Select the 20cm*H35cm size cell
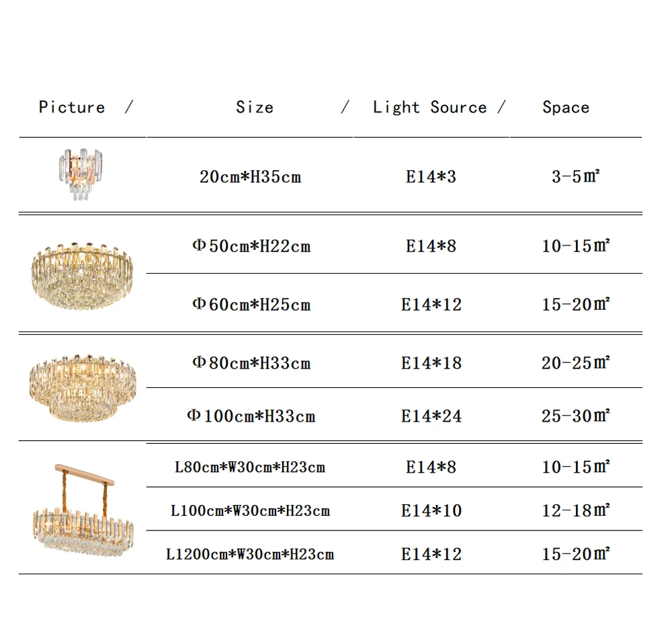The height and width of the screenshot is (620, 672). coord(250,177)
